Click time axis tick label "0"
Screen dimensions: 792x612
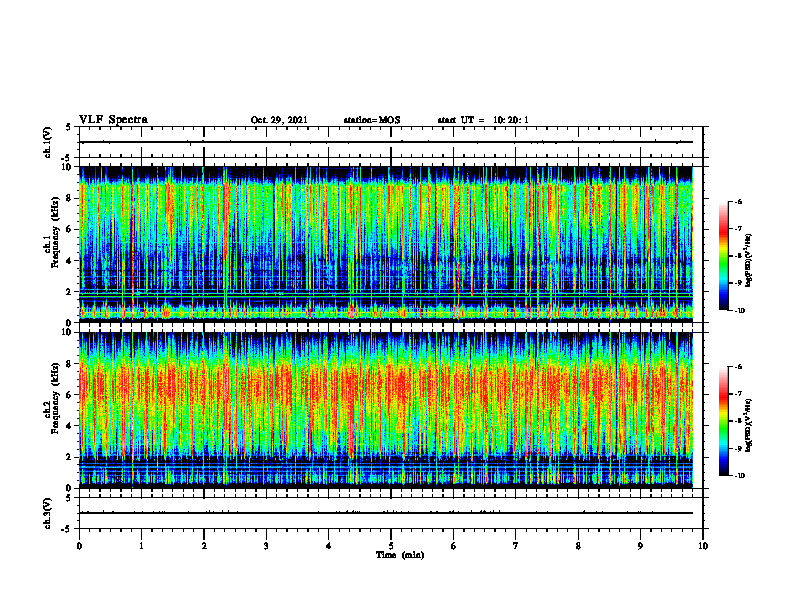[x=79, y=546]
